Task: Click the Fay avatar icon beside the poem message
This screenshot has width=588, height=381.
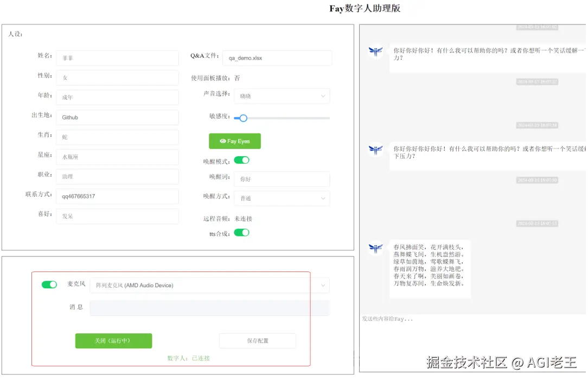Action: 375,248
